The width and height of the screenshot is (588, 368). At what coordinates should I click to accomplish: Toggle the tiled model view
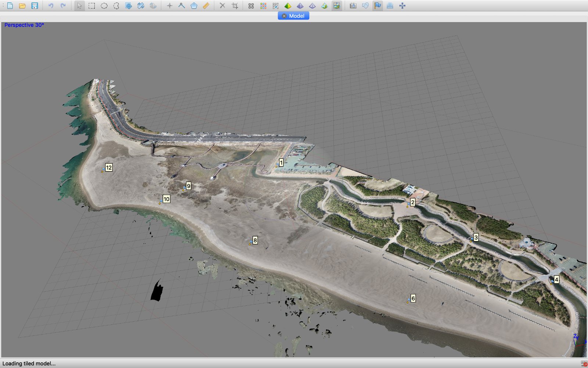coord(337,6)
